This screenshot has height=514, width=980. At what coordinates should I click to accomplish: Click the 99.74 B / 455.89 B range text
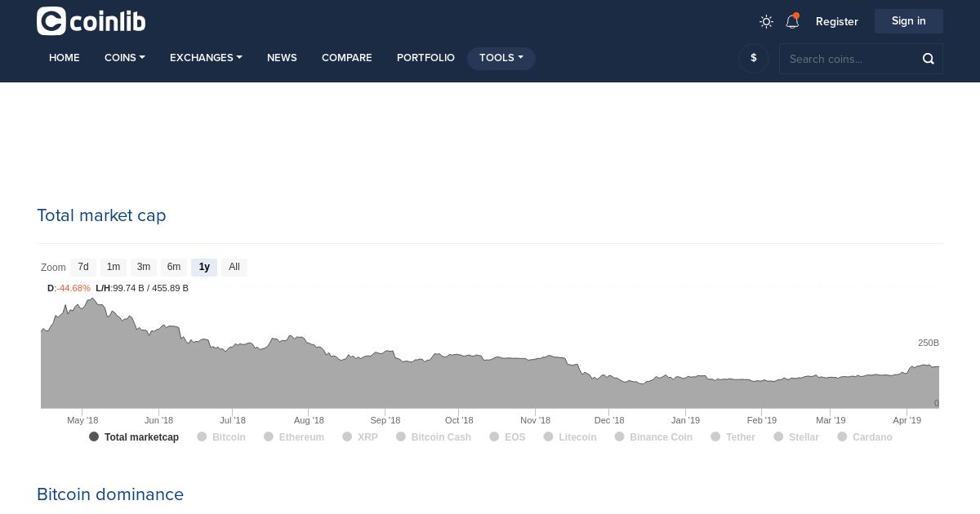pos(150,289)
